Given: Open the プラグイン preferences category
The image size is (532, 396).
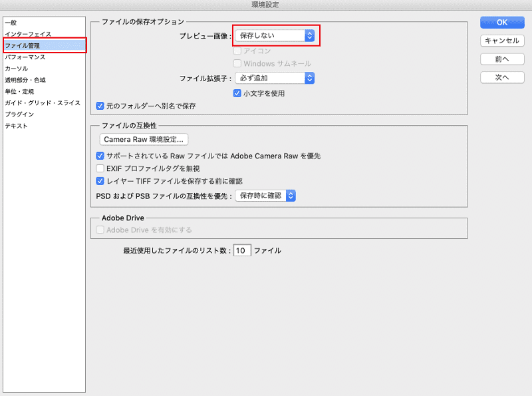Looking at the screenshot, I should tap(44, 114).
